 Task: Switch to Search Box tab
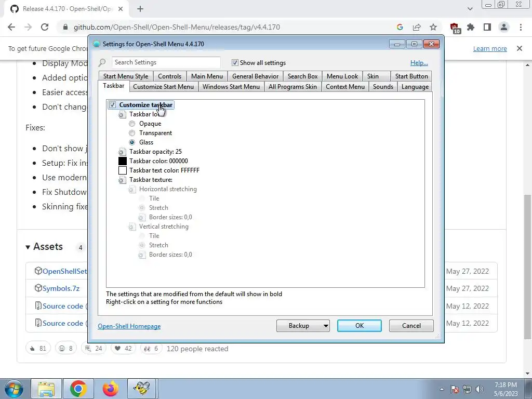pos(303,76)
